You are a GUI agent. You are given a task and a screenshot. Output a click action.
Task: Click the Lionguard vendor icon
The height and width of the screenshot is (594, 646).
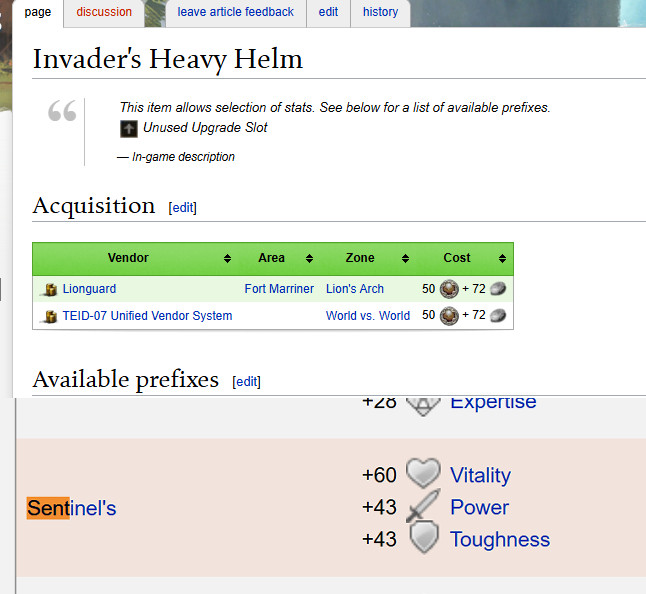pos(50,290)
